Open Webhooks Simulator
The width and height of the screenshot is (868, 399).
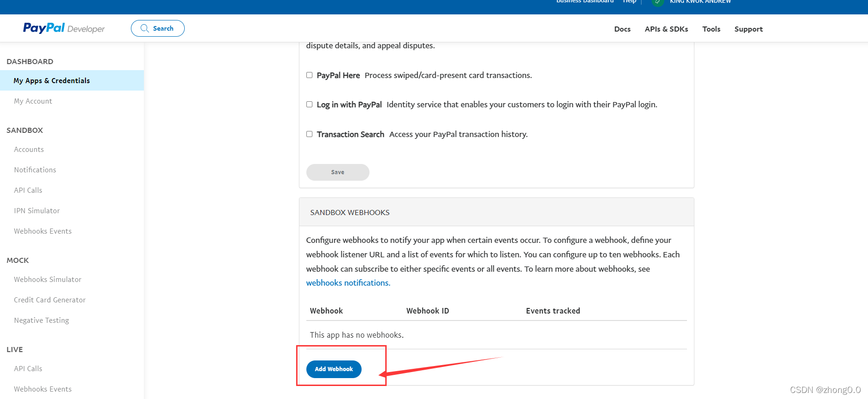[48, 279]
